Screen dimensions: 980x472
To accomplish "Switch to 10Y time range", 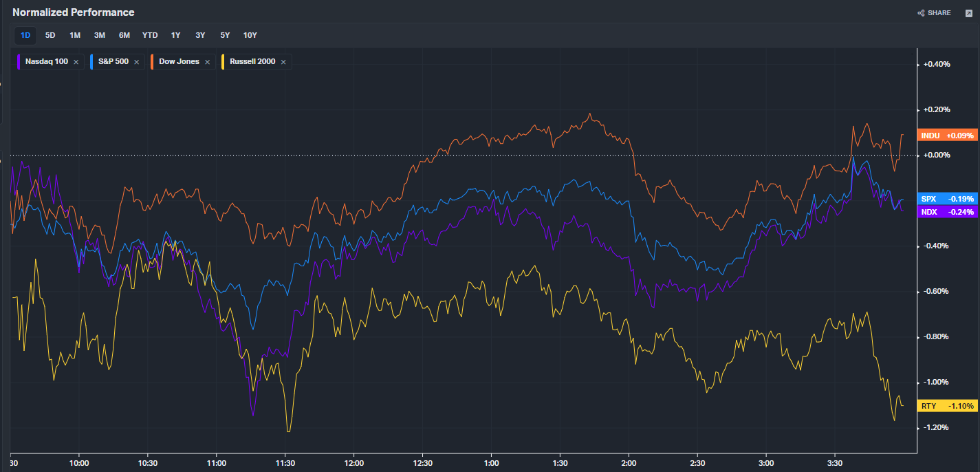I will (x=250, y=35).
